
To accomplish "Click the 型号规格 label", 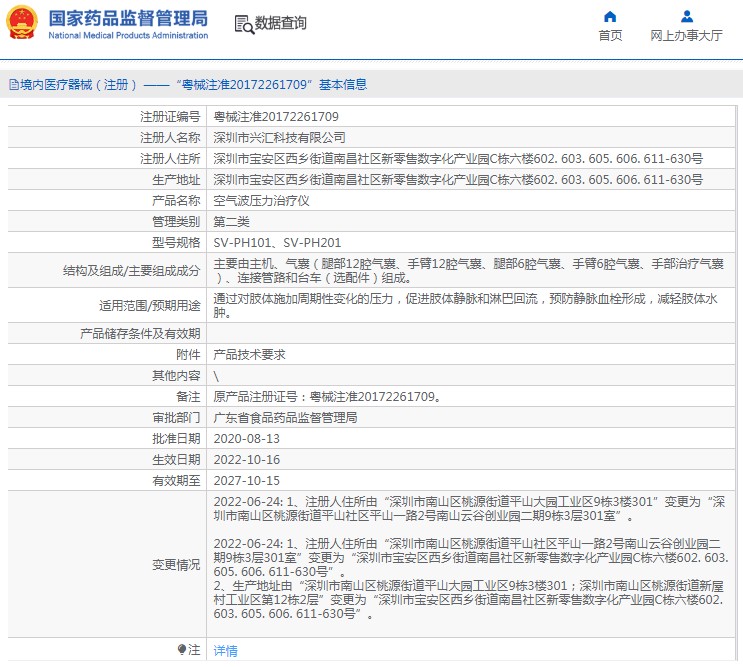I will (176, 243).
